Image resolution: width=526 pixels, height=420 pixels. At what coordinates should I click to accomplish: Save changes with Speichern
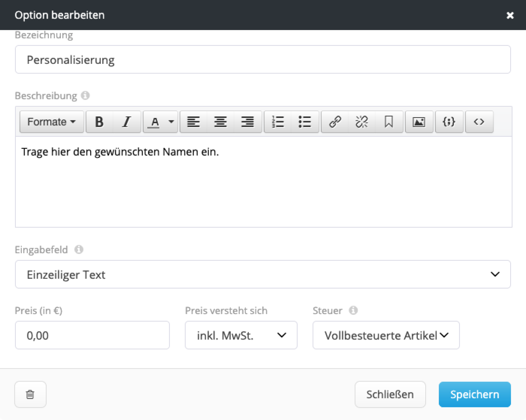click(x=475, y=394)
